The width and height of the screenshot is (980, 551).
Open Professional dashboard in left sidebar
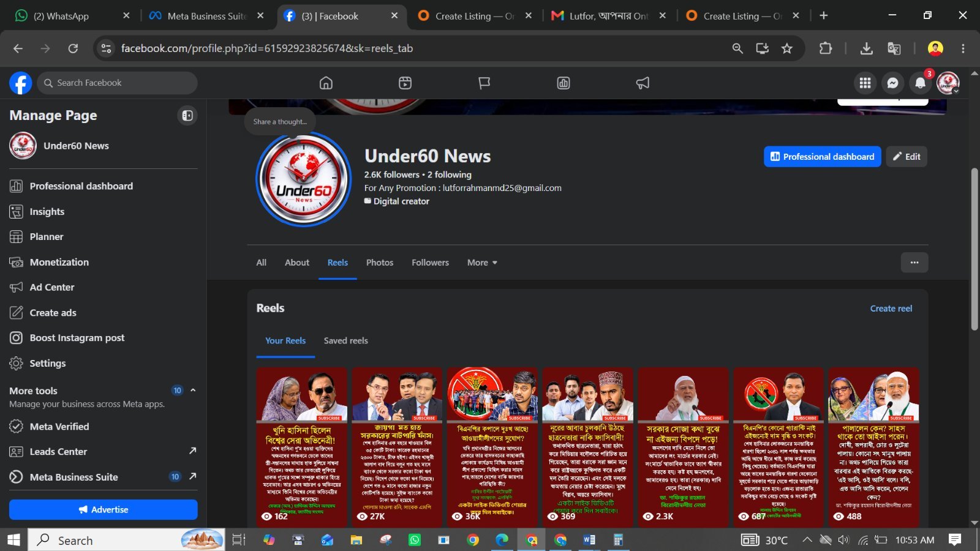click(x=103, y=186)
